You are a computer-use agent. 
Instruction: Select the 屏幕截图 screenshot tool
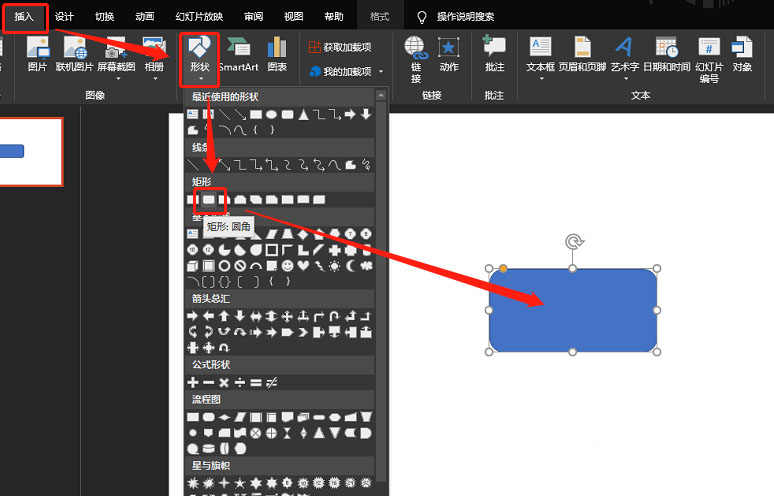click(x=116, y=58)
